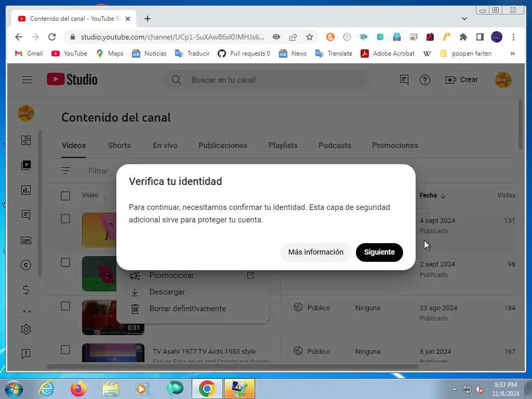
Task: Click the browser back arrow
Action: 19,37
